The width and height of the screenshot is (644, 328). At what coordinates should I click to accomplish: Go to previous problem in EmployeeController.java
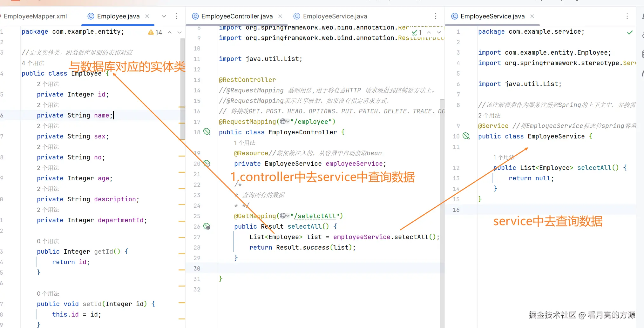(429, 32)
